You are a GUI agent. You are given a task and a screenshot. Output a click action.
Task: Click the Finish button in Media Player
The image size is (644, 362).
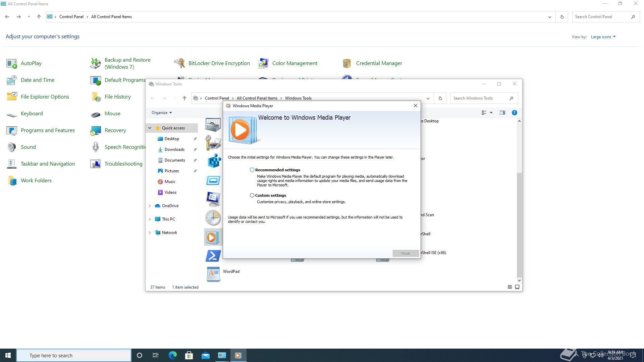[x=406, y=253]
